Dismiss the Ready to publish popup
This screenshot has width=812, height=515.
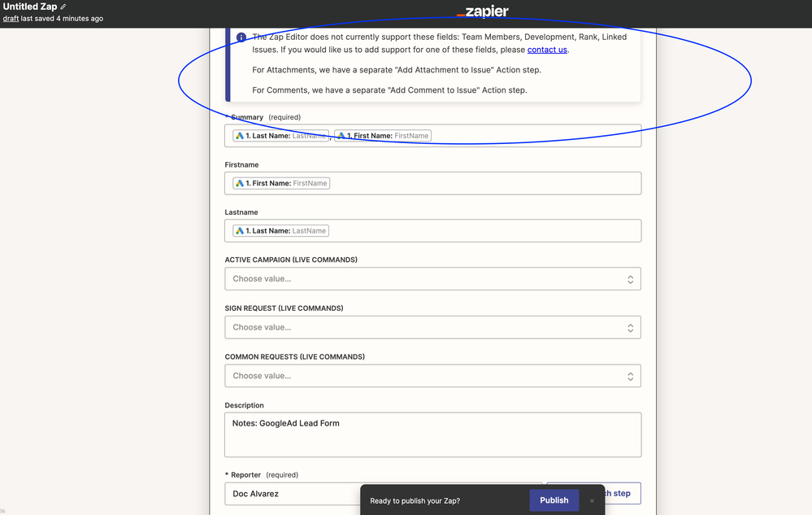pos(592,501)
